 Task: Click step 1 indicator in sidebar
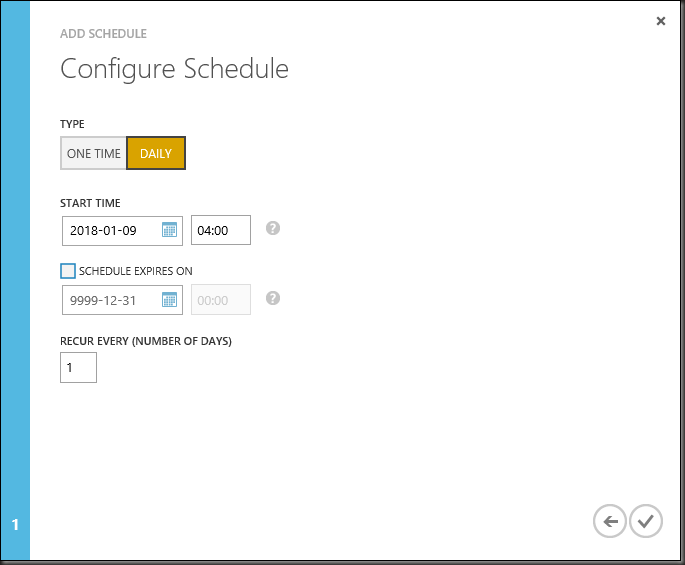15,524
